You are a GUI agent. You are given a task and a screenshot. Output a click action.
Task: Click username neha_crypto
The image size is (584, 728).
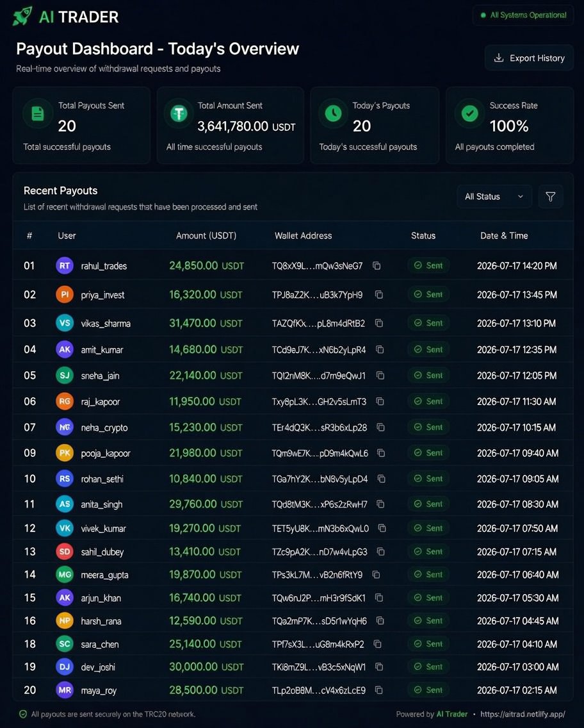104,427
